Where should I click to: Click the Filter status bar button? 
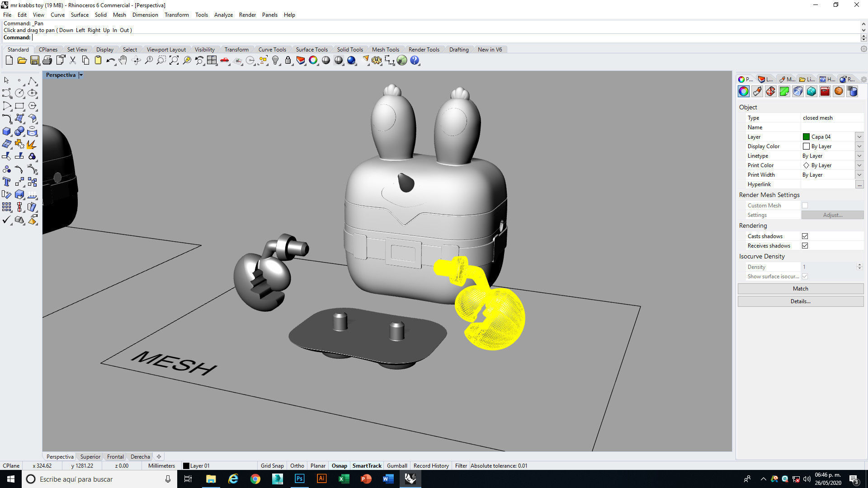[461, 465]
